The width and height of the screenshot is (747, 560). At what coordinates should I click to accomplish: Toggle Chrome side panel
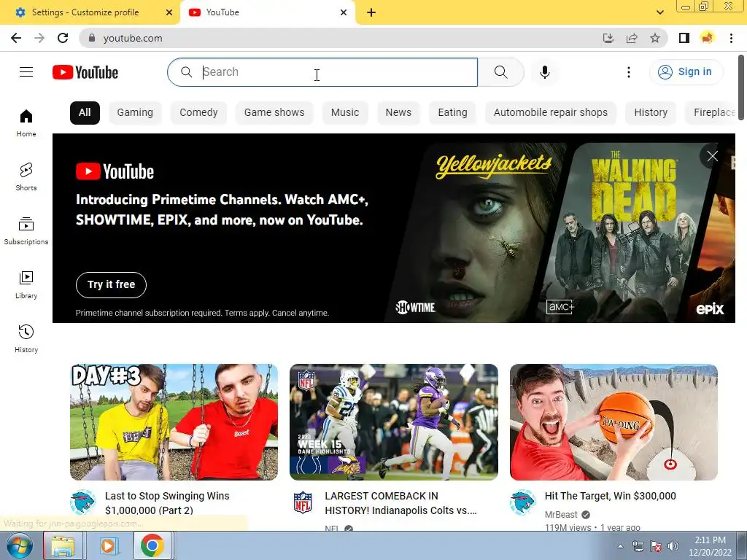pos(684,38)
